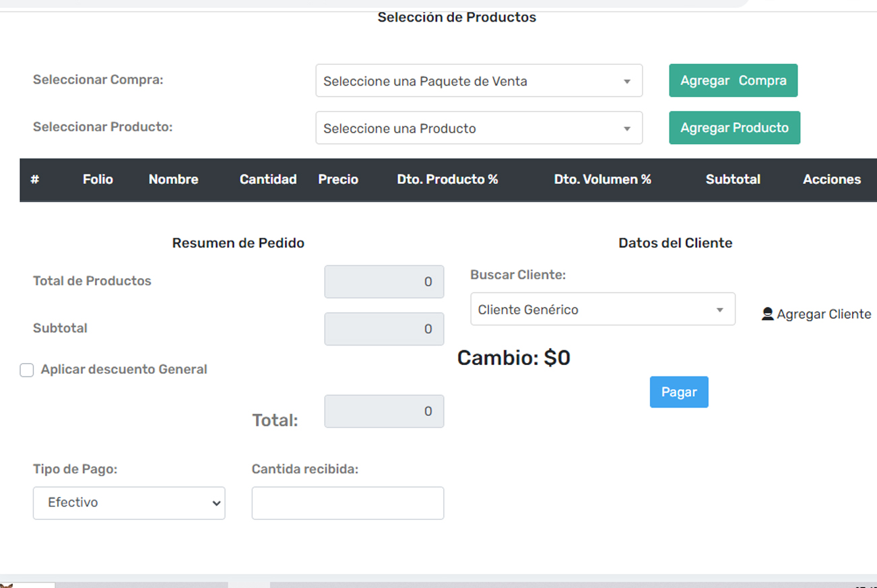Viewport: 877px width, 588px height.
Task: Click the Cantidad column header
Action: [x=268, y=180]
